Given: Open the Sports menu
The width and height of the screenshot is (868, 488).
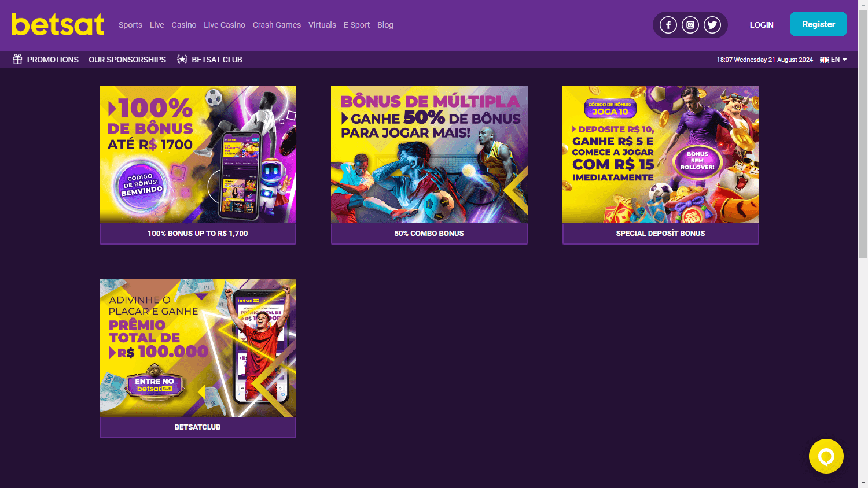Looking at the screenshot, I should click(130, 25).
